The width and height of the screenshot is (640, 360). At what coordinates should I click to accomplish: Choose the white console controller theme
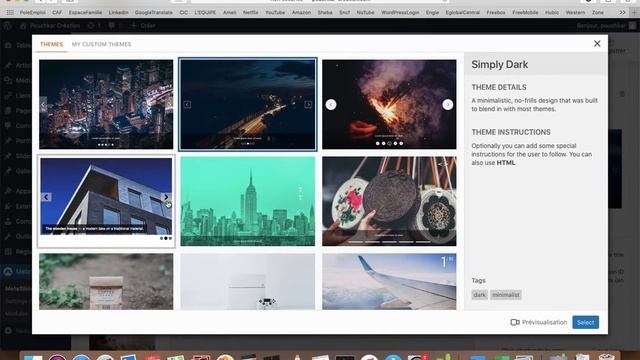[x=248, y=282]
